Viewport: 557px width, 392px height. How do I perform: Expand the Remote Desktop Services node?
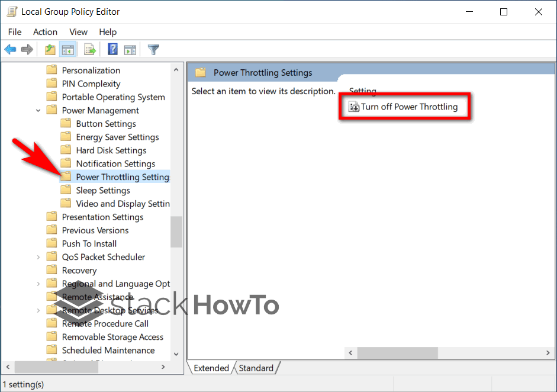[x=38, y=310]
